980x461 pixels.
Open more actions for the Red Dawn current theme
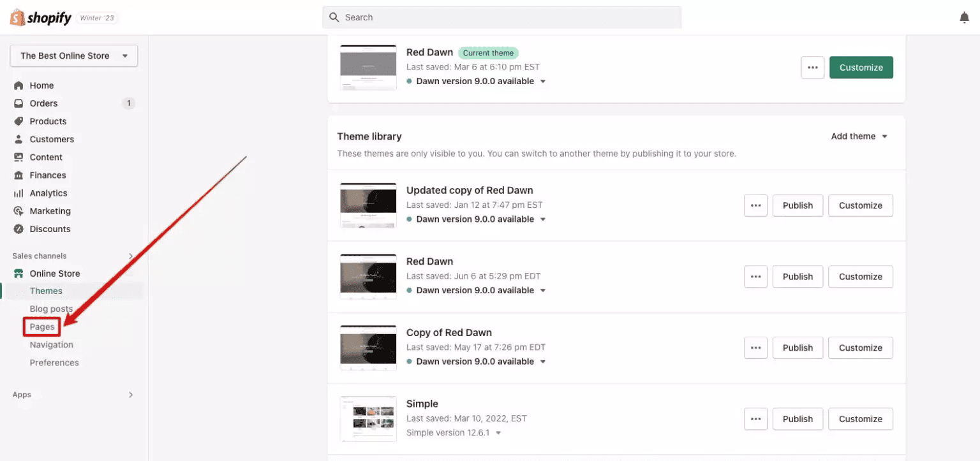812,67
